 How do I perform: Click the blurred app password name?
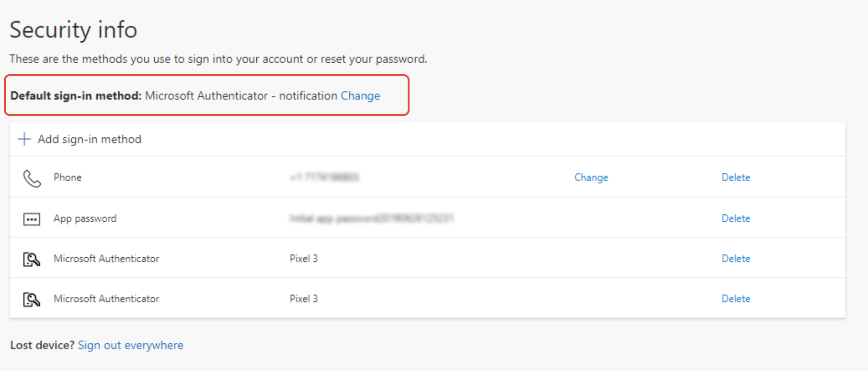click(372, 218)
